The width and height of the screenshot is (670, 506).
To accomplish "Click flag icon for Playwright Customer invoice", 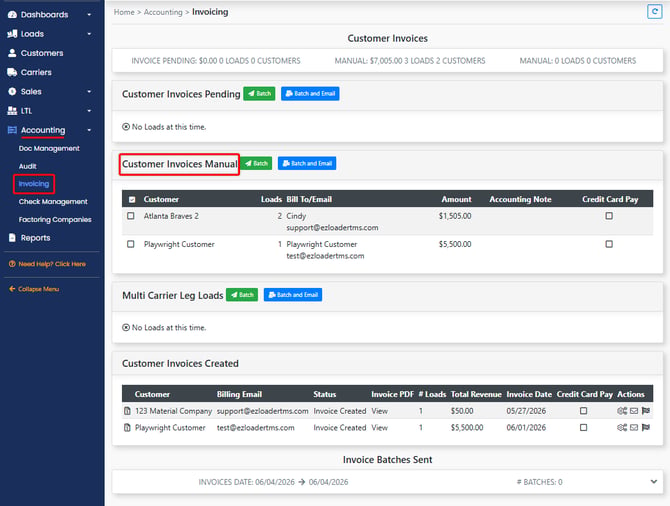I will [x=646, y=427].
